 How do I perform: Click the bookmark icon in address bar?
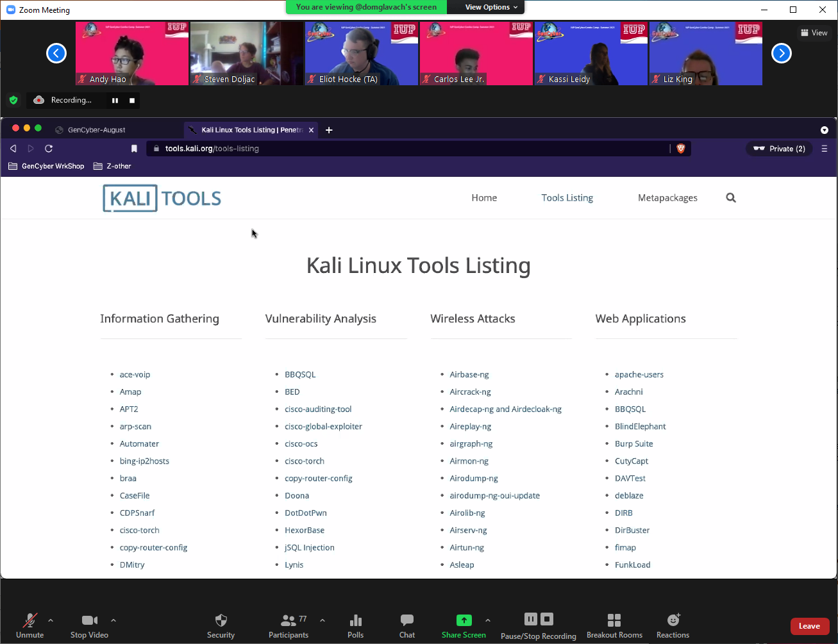coord(134,149)
